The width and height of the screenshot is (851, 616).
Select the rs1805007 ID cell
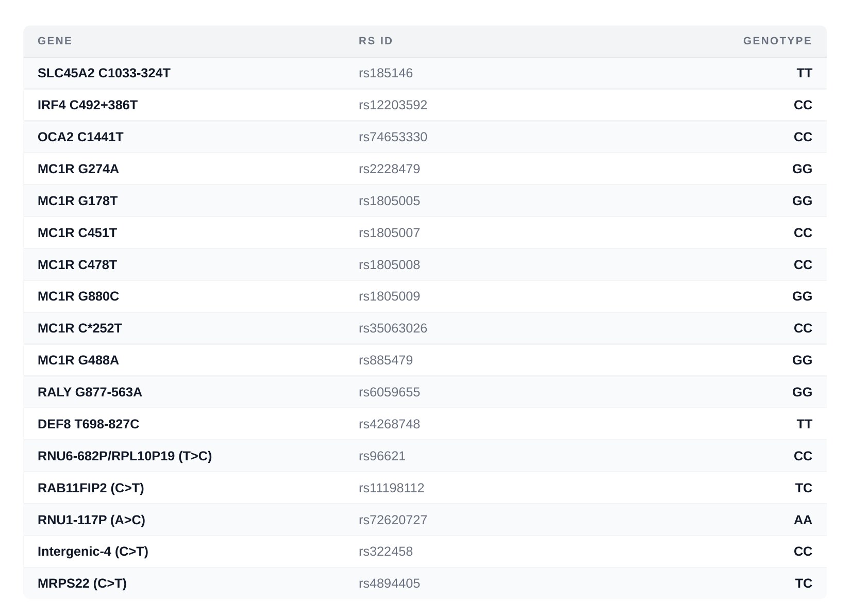[x=389, y=233]
